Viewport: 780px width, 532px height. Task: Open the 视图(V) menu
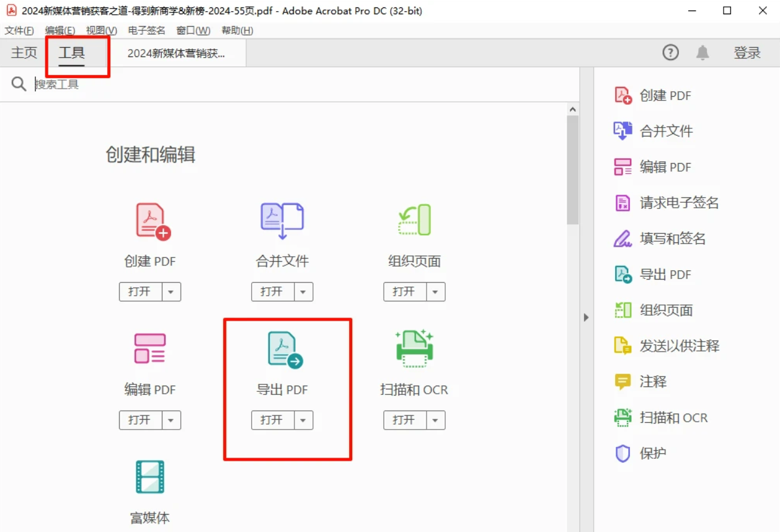[102, 30]
